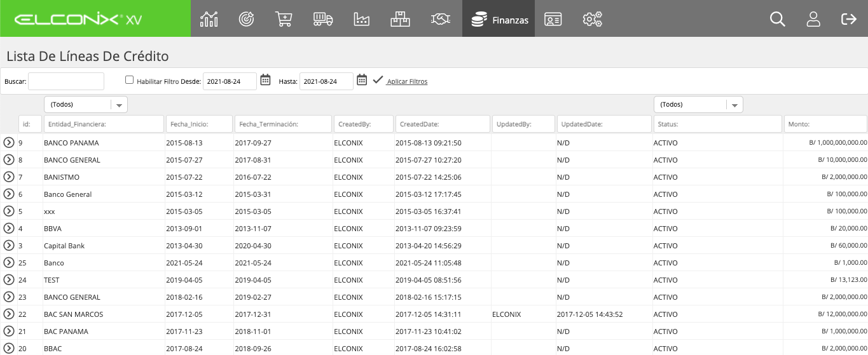Viewport: 868px width, 355px height.
Task: Open the analytics chart module icon
Action: point(209,19)
